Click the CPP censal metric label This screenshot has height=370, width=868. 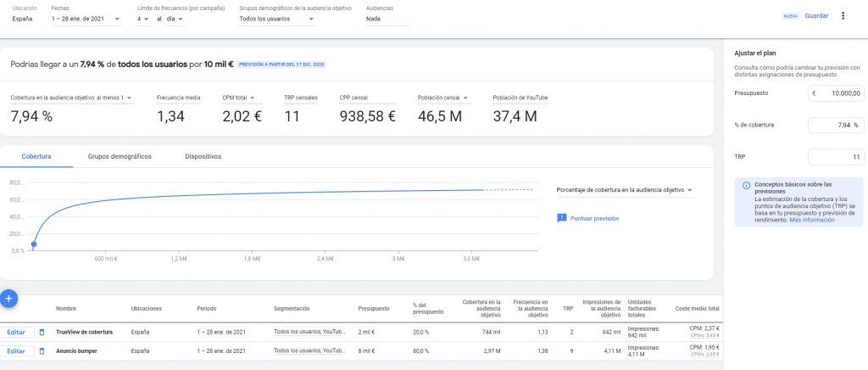(353, 98)
